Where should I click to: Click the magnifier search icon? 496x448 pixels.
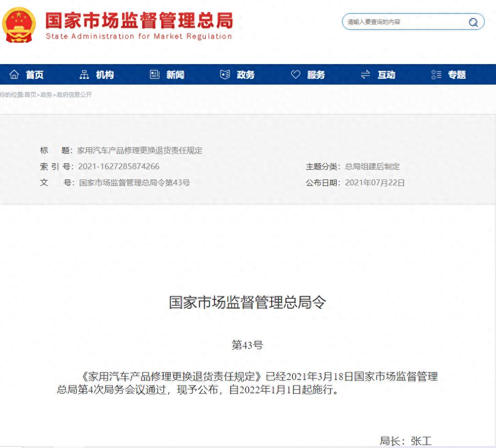[x=473, y=22]
